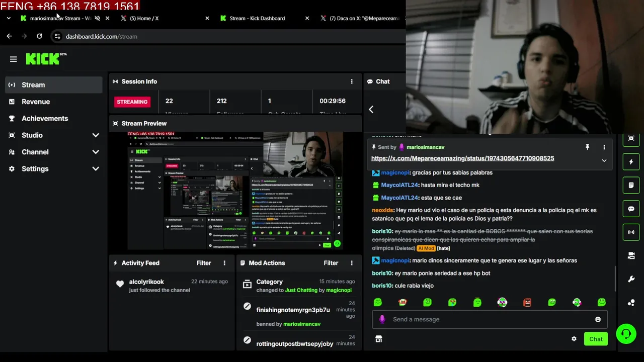Click the chat scrollbar
The width and height of the screenshot is (644, 362).
click(x=615, y=278)
